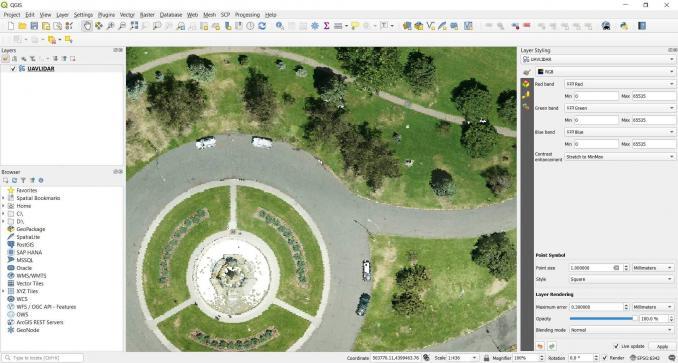Open the Project menu

tap(12, 15)
